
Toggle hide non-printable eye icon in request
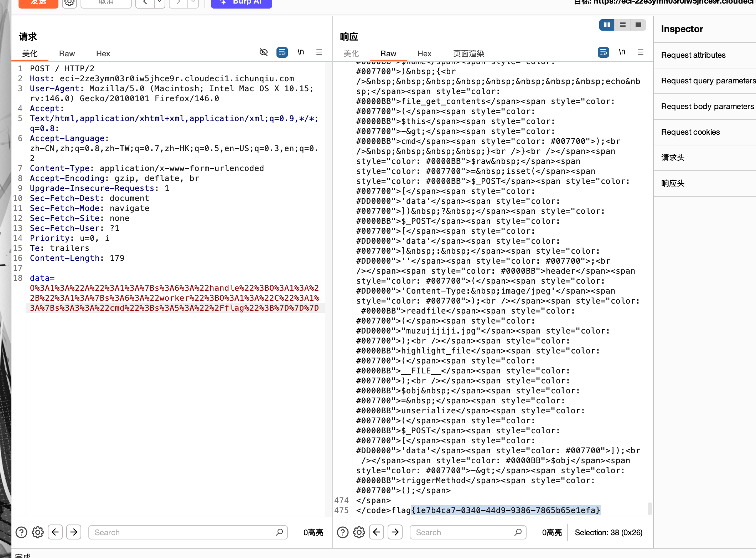click(263, 52)
